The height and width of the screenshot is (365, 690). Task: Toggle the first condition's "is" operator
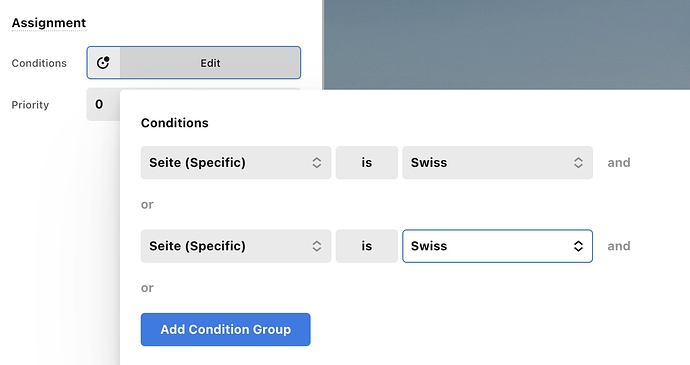[x=367, y=162]
